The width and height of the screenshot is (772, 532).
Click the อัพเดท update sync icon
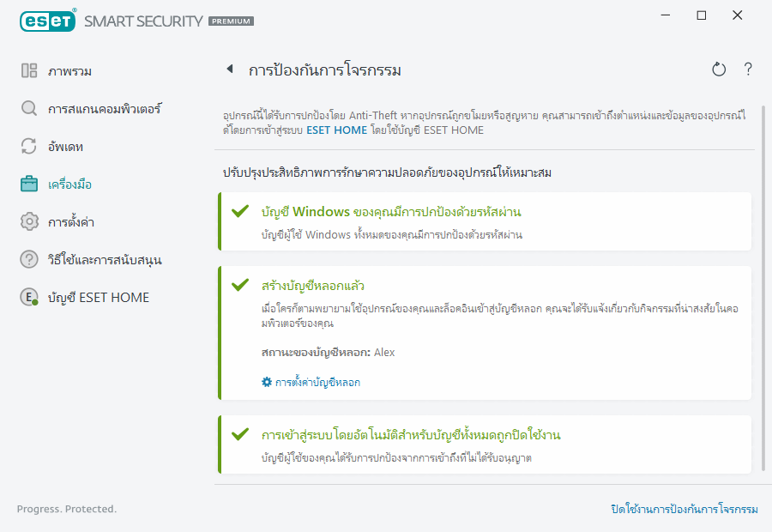click(x=27, y=146)
